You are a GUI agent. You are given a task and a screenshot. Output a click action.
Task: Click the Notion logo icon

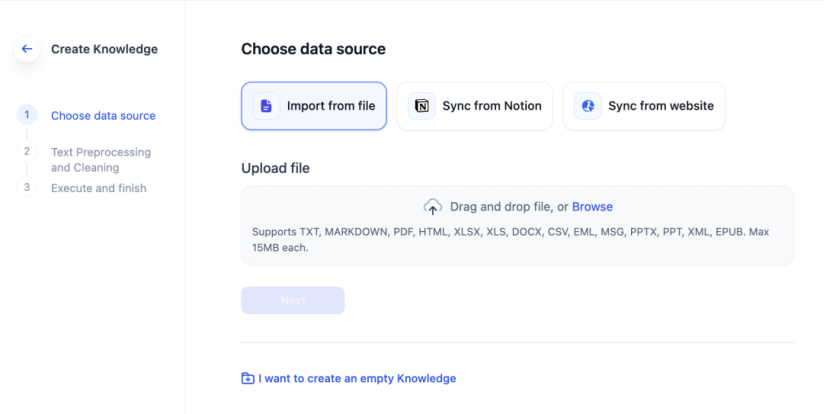pyautogui.click(x=422, y=106)
